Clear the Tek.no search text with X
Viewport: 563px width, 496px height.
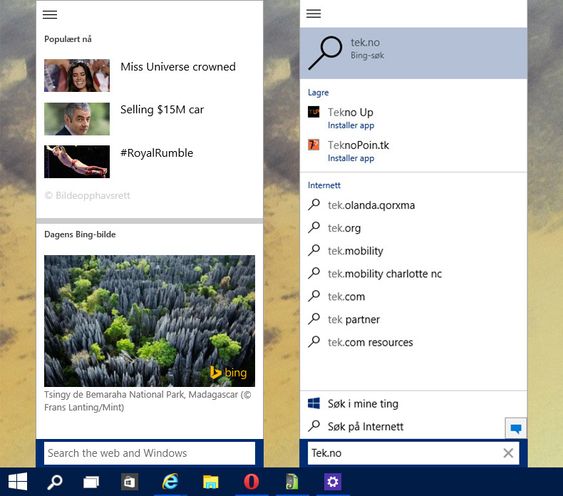click(508, 453)
